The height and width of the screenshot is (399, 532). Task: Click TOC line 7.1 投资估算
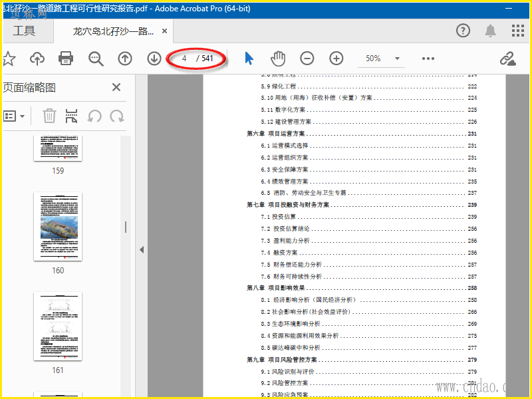coord(369,217)
